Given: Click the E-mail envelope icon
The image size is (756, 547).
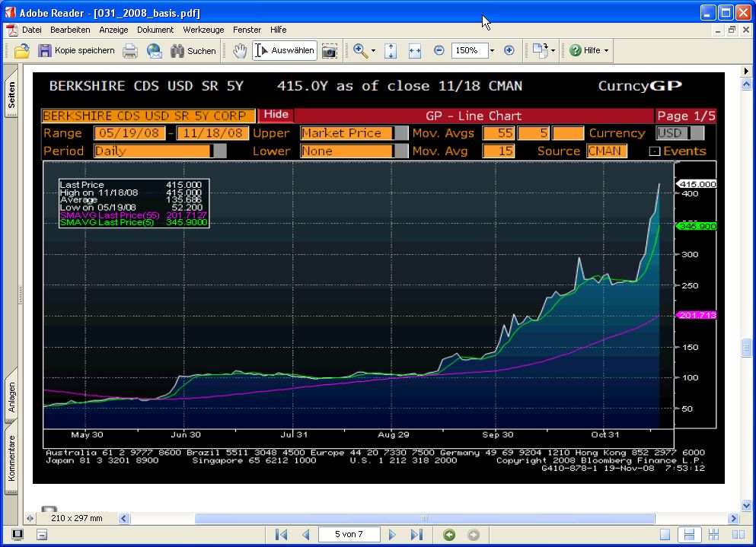Looking at the screenshot, I should click(x=155, y=51).
